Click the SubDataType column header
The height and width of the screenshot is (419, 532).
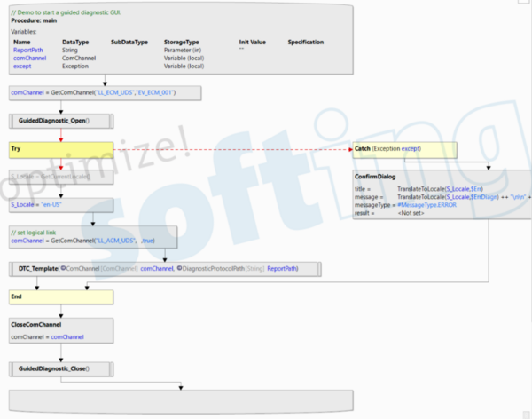click(129, 42)
